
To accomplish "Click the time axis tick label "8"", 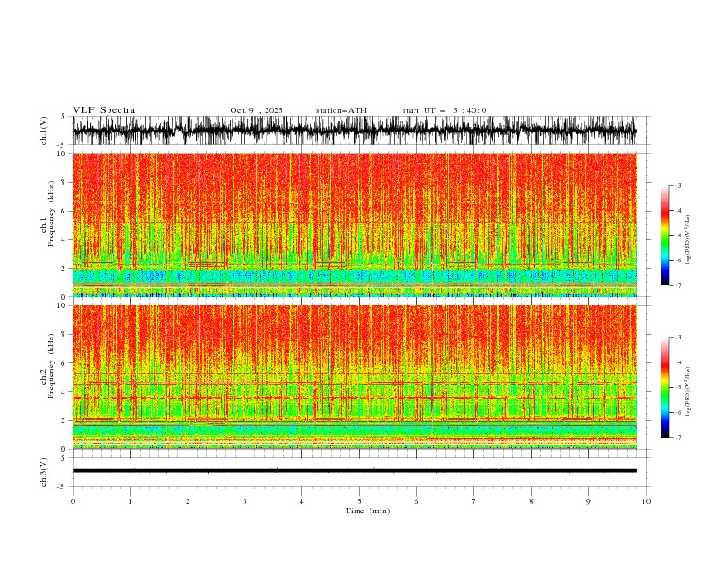I will [x=531, y=501].
